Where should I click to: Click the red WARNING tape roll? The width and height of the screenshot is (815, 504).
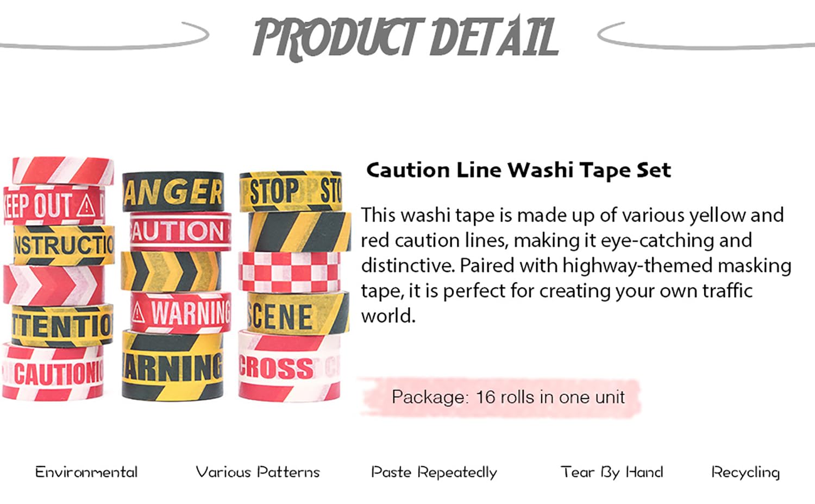coord(181,312)
